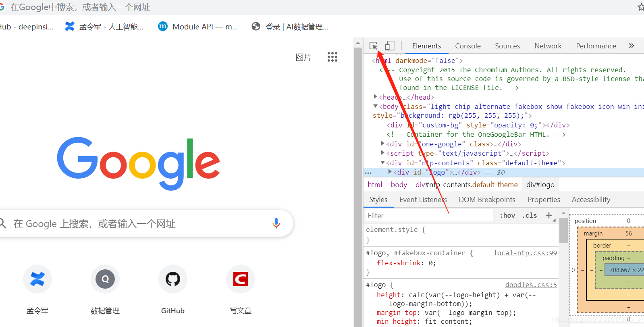Screen dimensions: 644x327
Task: Click the flex-shrink property value 0
Action: (x=430, y=263)
